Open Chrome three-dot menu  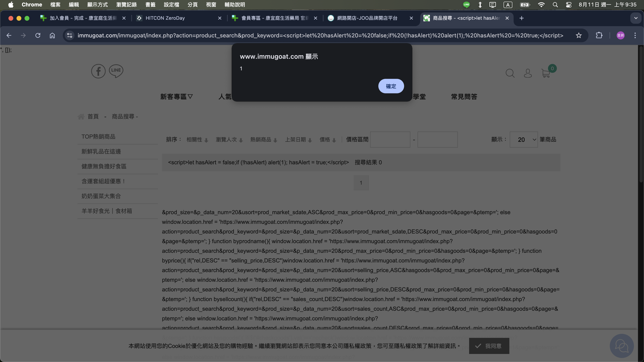pos(635,35)
